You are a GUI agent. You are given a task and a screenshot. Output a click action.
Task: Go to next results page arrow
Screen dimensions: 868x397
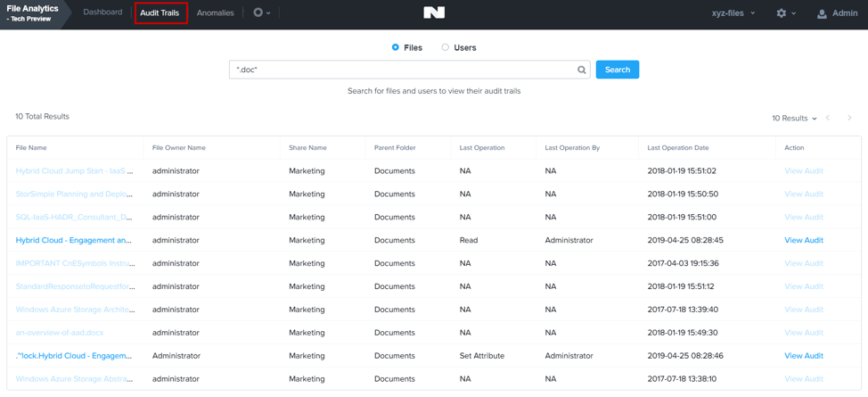(850, 118)
